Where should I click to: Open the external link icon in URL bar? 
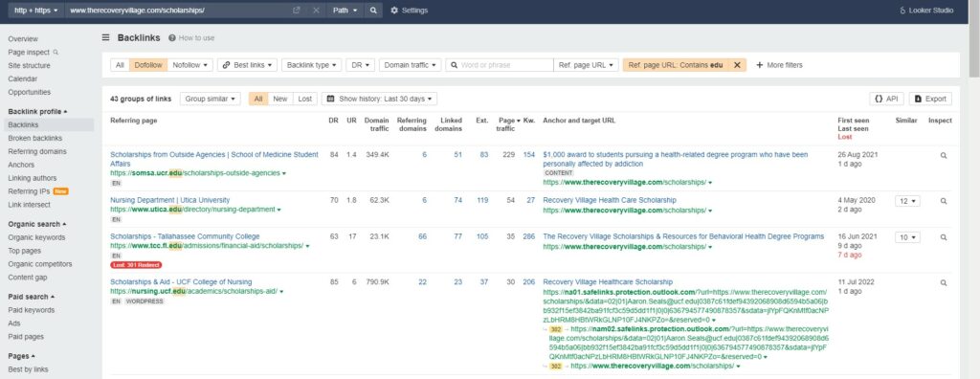297,11
